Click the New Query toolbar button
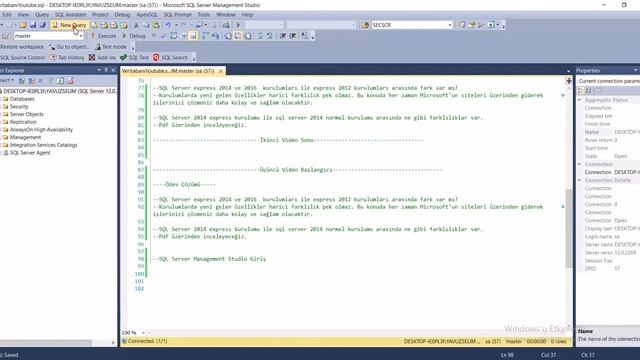The image size is (640, 360). click(x=69, y=25)
